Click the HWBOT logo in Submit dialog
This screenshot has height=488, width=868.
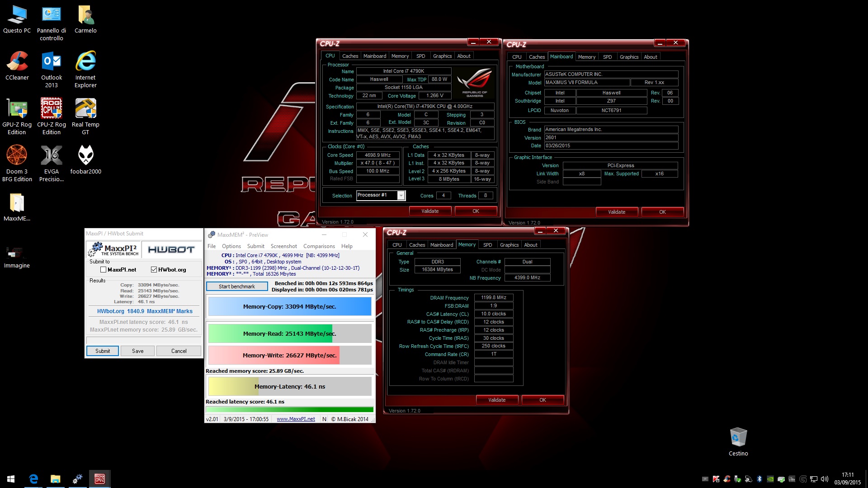(171, 250)
